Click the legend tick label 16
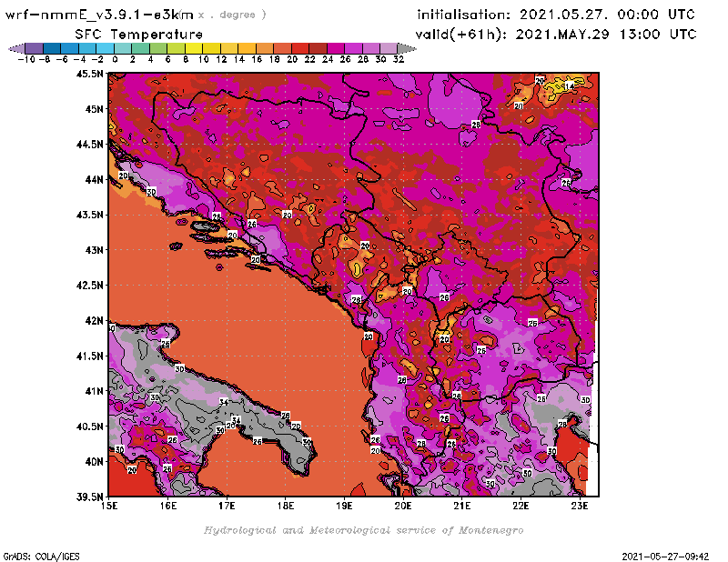The width and height of the screenshot is (728, 562). pos(257,59)
